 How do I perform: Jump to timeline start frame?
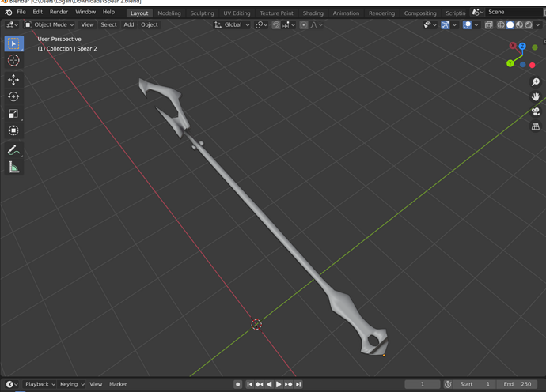tap(250, 384)
